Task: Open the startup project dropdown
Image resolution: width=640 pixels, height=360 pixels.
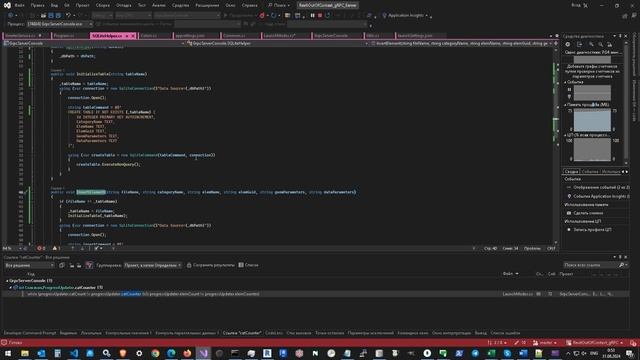Action: (187, 16)
